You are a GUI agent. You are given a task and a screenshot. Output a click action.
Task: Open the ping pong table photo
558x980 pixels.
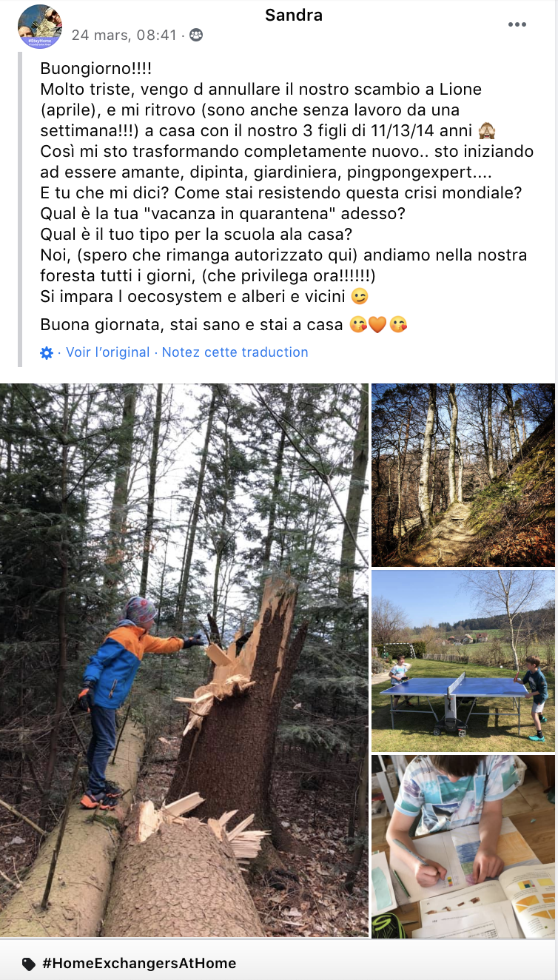[463, 661]
